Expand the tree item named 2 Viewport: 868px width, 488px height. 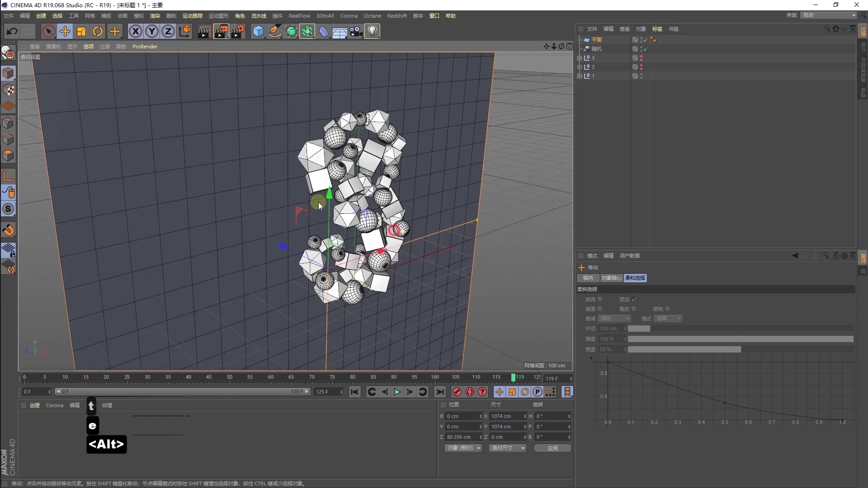(x=580, y=67)
